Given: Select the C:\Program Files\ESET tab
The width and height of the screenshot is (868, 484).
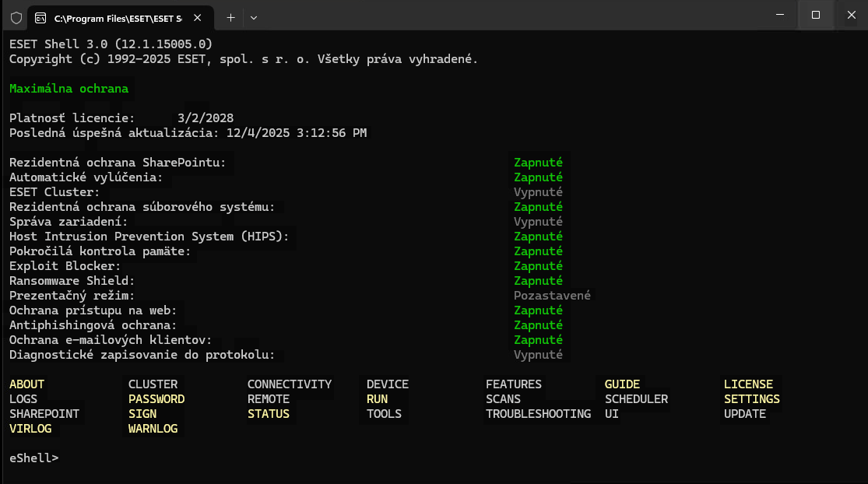Looking at the screenshot, I should click(117, 17).
